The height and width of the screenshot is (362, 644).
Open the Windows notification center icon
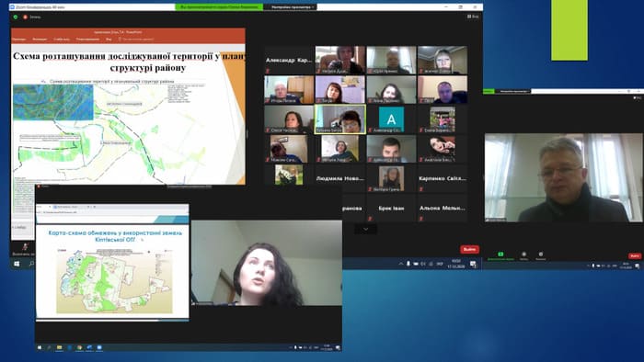pos(473,264)
